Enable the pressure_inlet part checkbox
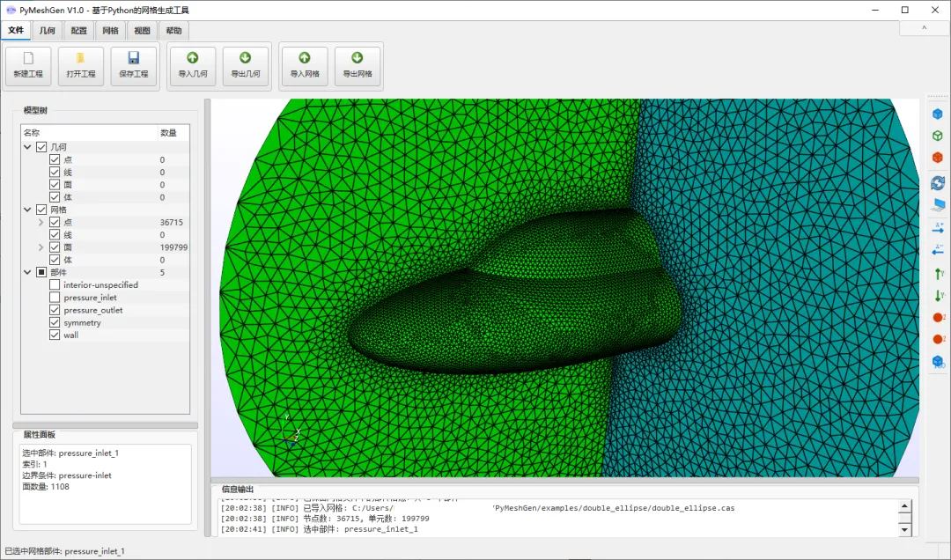 click(55, 298)
